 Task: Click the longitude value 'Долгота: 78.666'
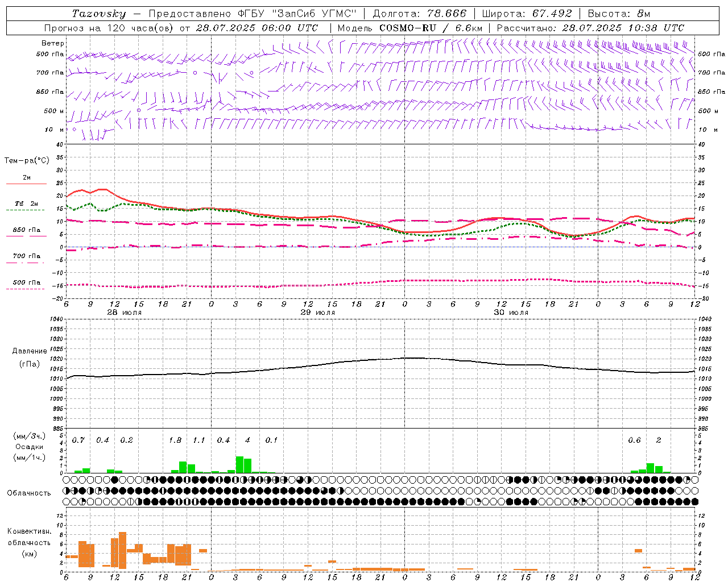click(x=419, y=14)
